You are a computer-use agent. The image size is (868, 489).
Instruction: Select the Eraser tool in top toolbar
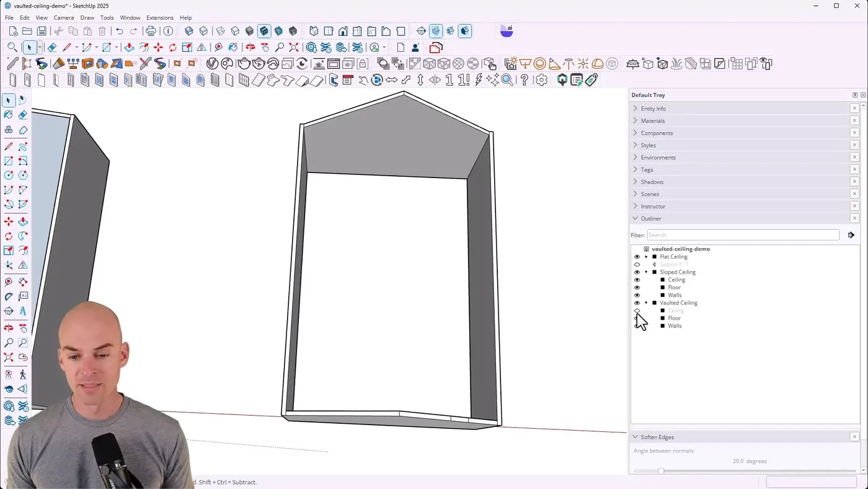point(52,48)
